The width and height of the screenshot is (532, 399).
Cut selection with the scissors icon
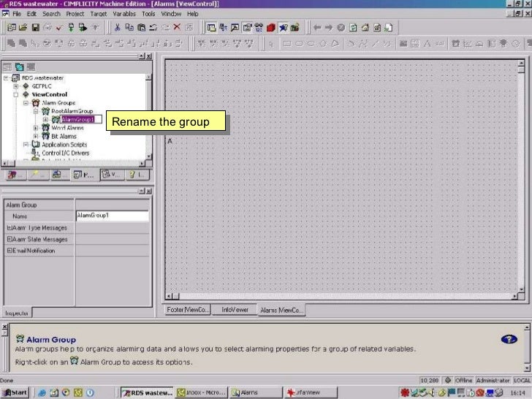[x=118, y=28]
